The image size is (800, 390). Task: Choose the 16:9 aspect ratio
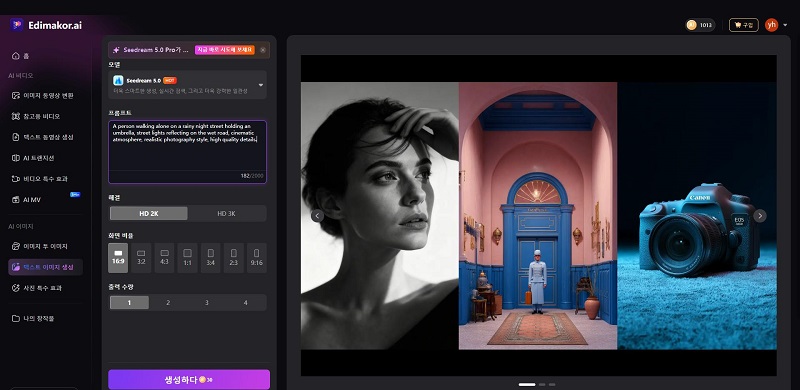(118, 257)
